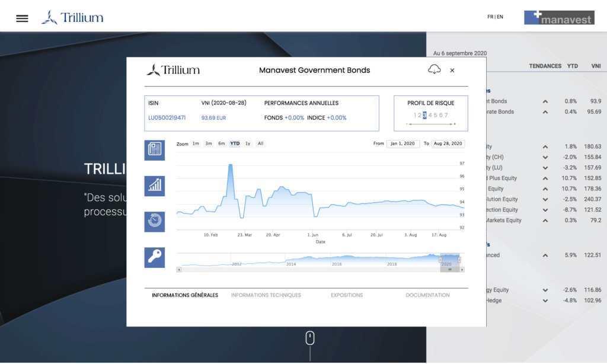The width and height of the screenshot is (607, 364).
Task: Open the Expositions tab
Action: (x=347, y=295)
